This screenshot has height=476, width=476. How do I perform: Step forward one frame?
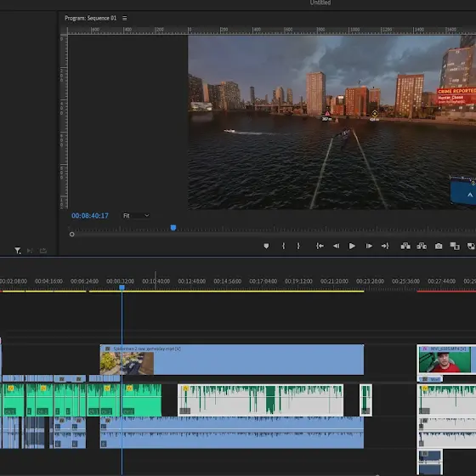click(x=369, y=246)
